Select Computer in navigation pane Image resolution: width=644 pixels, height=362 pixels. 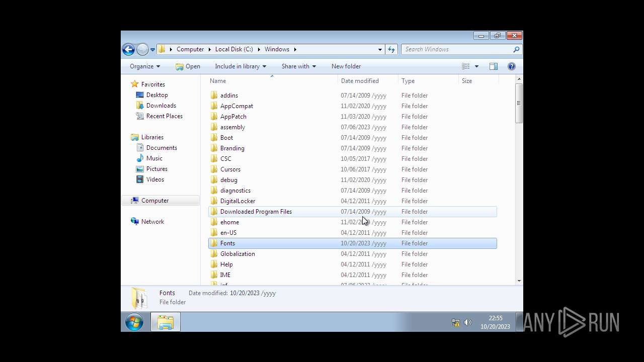coord(154,201)
